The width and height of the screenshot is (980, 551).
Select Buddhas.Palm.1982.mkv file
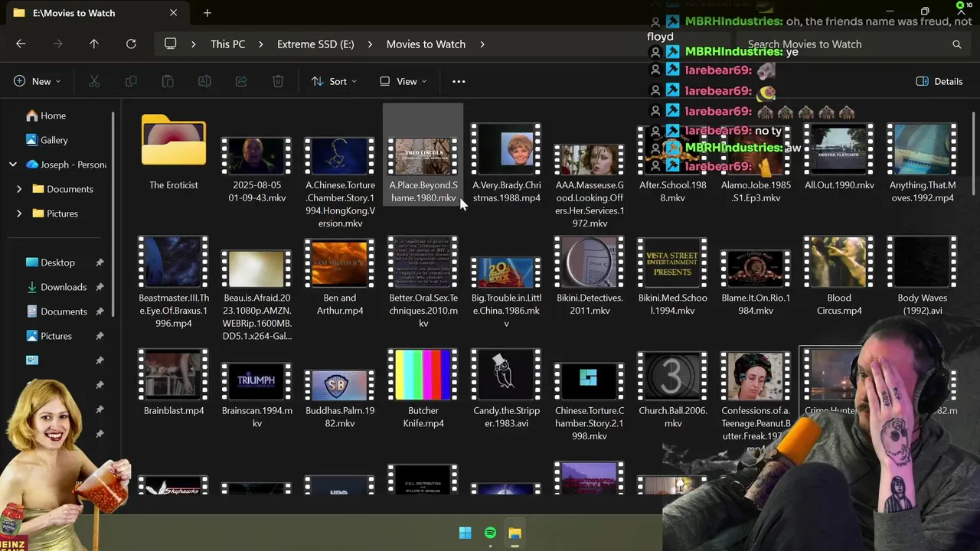[x=339, y=398]
